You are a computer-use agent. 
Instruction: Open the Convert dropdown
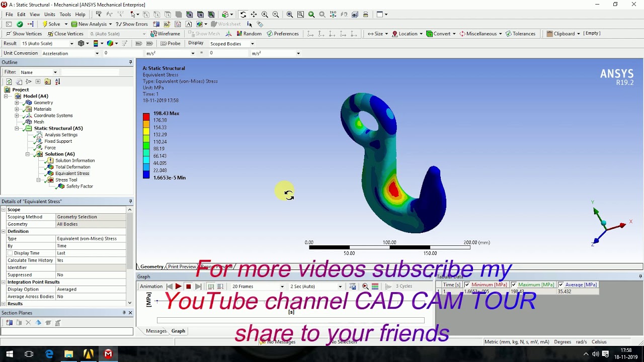[x=441, y=34]
